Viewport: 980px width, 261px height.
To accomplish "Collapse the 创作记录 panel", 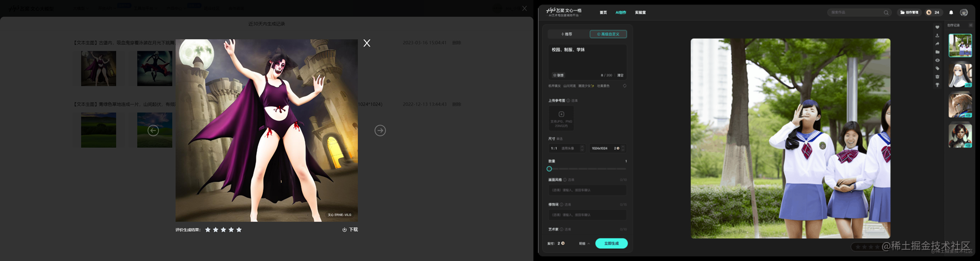I will pyautogui.click(x=971, y=25).
